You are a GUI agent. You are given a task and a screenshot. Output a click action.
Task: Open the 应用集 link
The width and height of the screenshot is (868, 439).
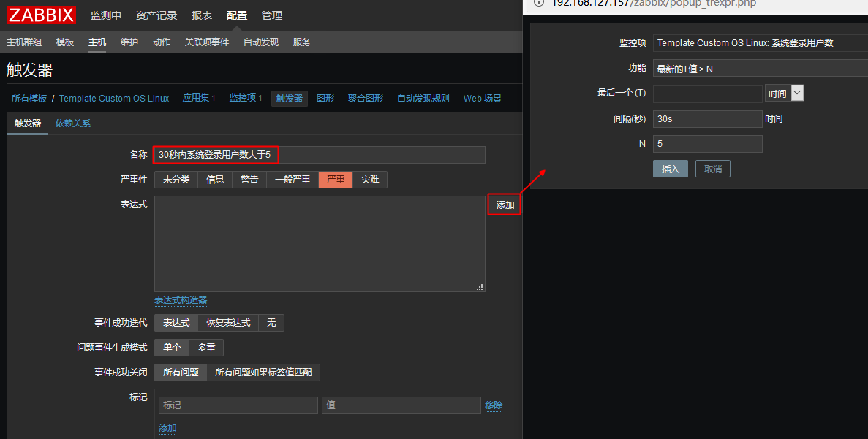(196, 98)
